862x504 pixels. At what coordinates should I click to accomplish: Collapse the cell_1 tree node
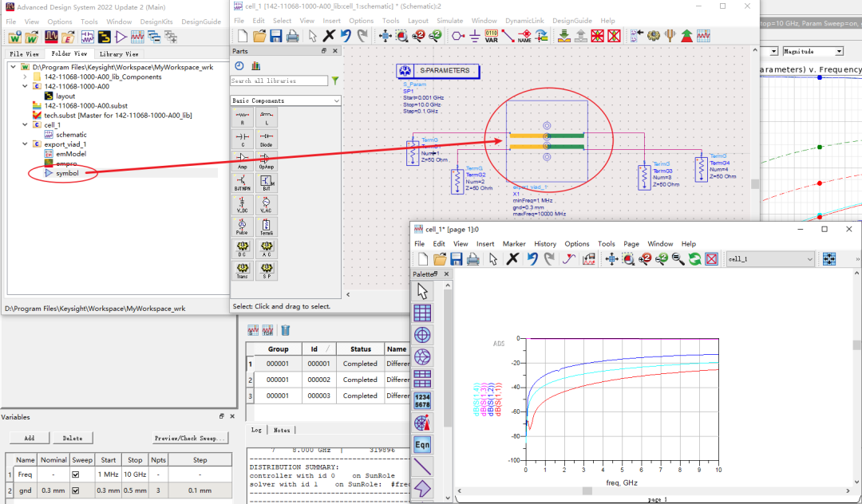(x=25, y=124)
